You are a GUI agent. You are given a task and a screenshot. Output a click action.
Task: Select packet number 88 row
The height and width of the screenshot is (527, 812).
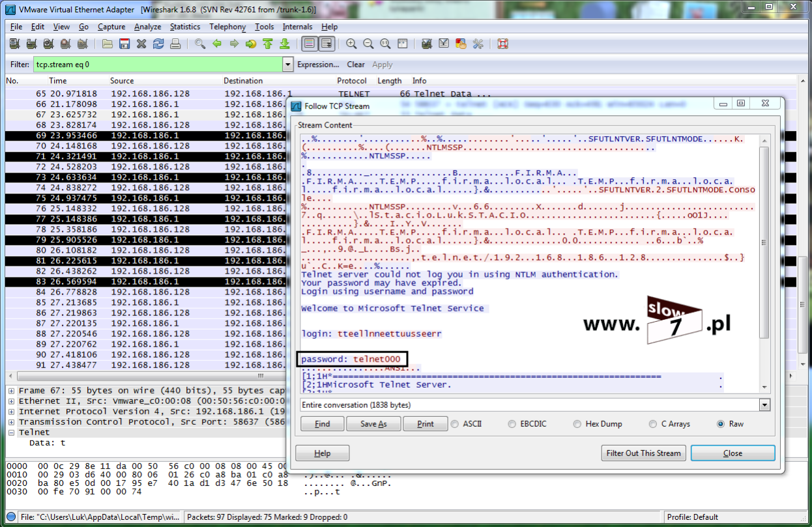point(146,334)
